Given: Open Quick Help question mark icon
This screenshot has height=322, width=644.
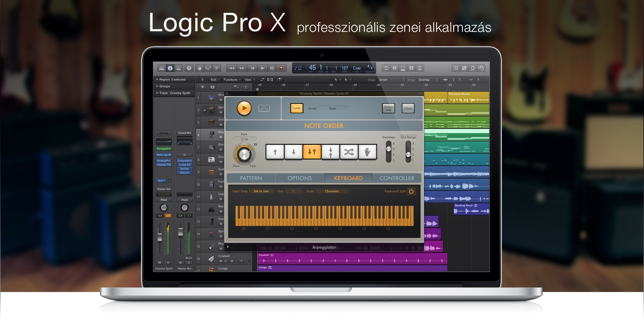Looking at the screenshot, I should pos(189,68).
